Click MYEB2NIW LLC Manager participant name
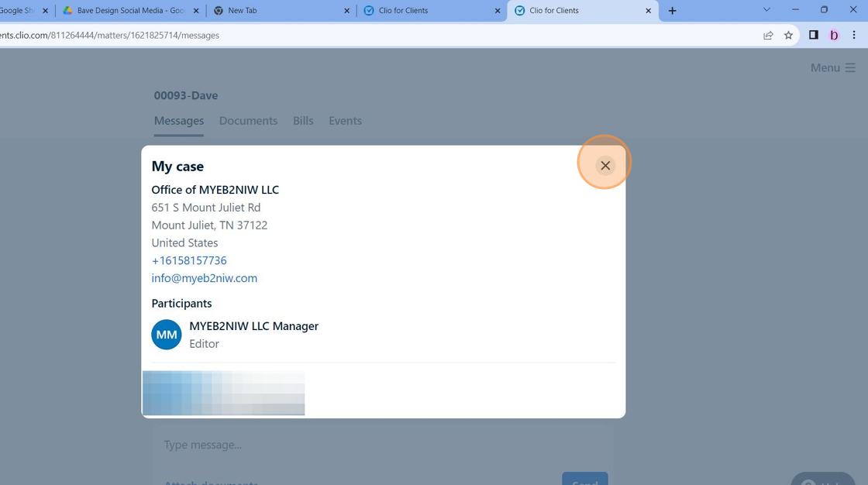The width and height of the screenshot is (868, 485). click(x=254, y=326)
